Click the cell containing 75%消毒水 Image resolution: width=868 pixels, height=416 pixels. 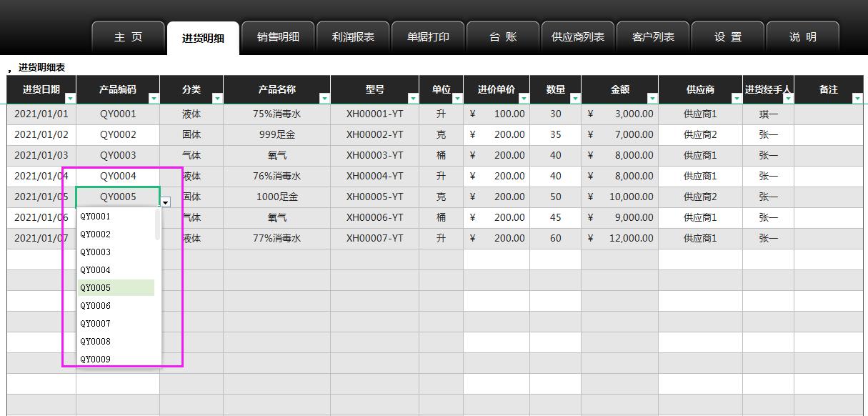tap(276, 114)
